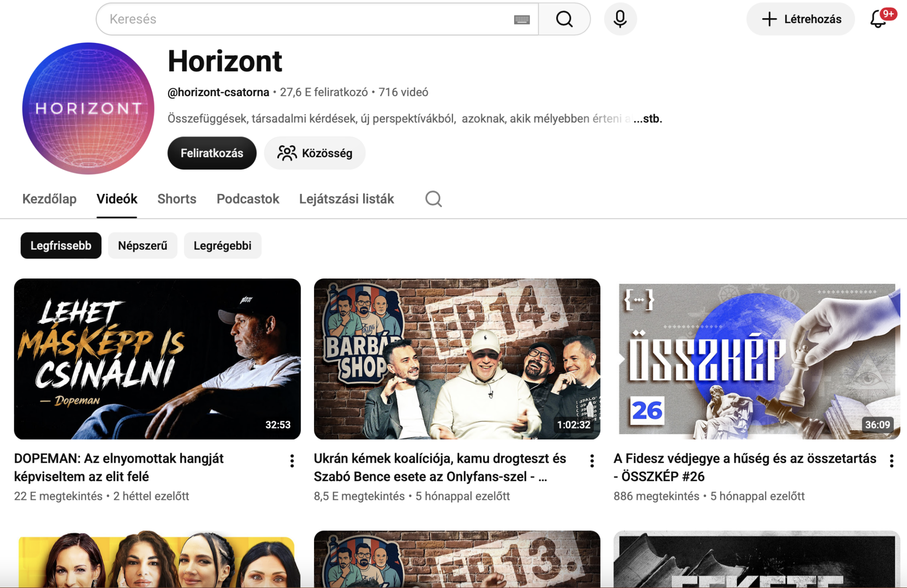Click the @horizont-csatorna handle
The image size is (907, 588).
coord(218,92)
